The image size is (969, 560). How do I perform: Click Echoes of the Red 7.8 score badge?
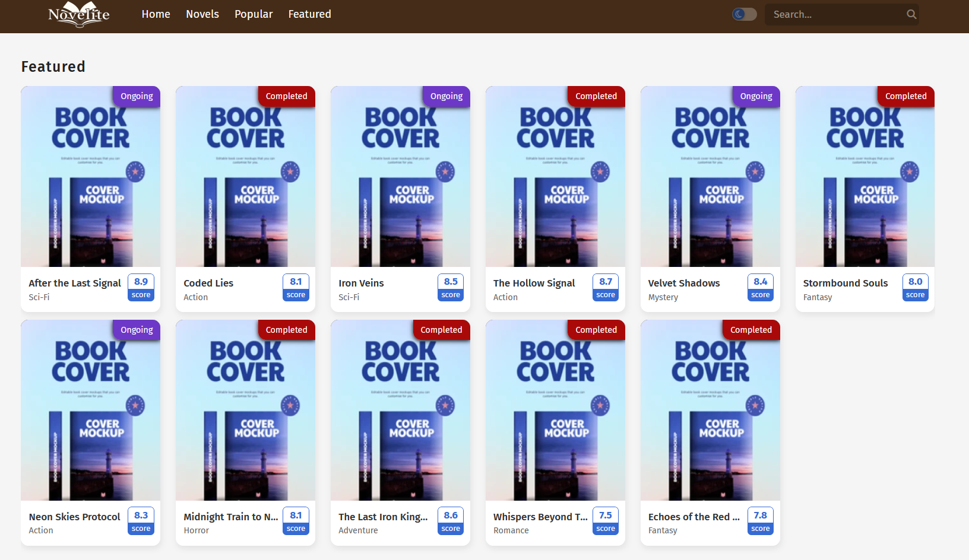(760, 521)
